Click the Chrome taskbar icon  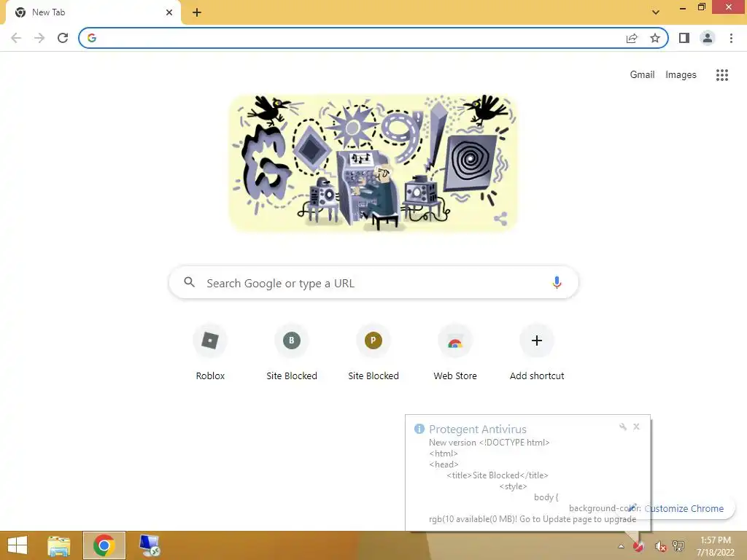click(104, 545)
